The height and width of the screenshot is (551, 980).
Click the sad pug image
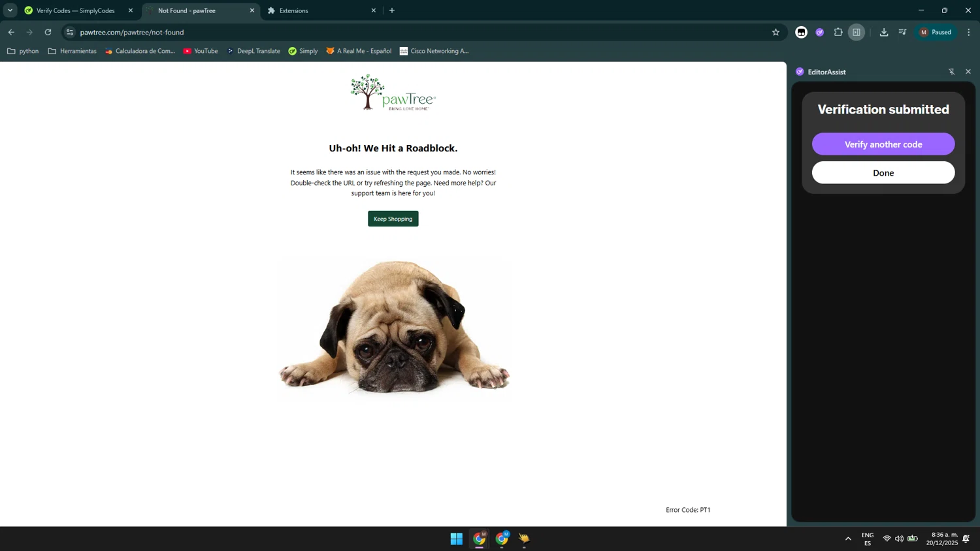tap(393, 326)
